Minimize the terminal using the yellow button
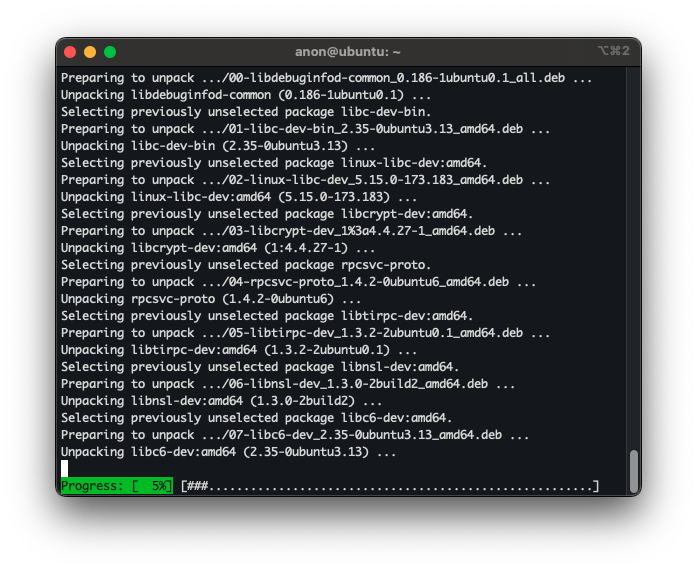 click(90, 52)
